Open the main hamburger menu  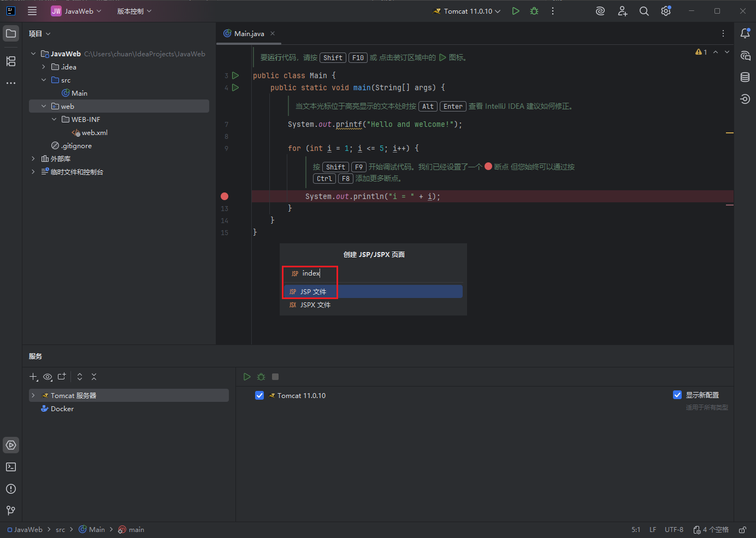coord(32,11)
